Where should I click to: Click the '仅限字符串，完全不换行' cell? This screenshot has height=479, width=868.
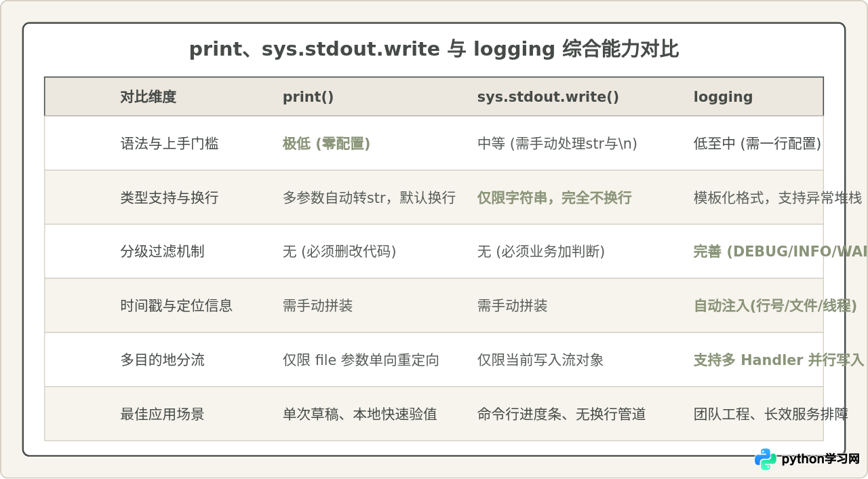click(555, 197)
